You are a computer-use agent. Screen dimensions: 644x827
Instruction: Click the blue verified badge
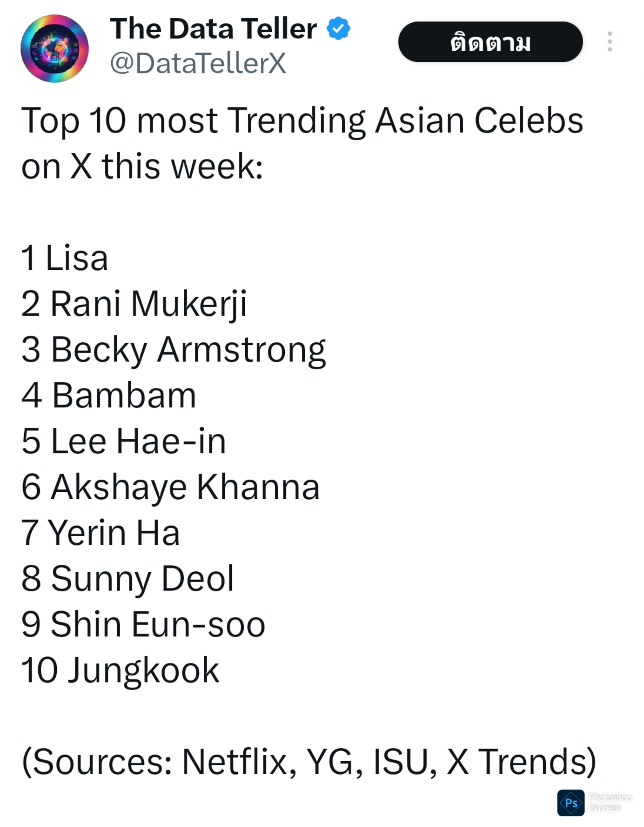(338, 29)
